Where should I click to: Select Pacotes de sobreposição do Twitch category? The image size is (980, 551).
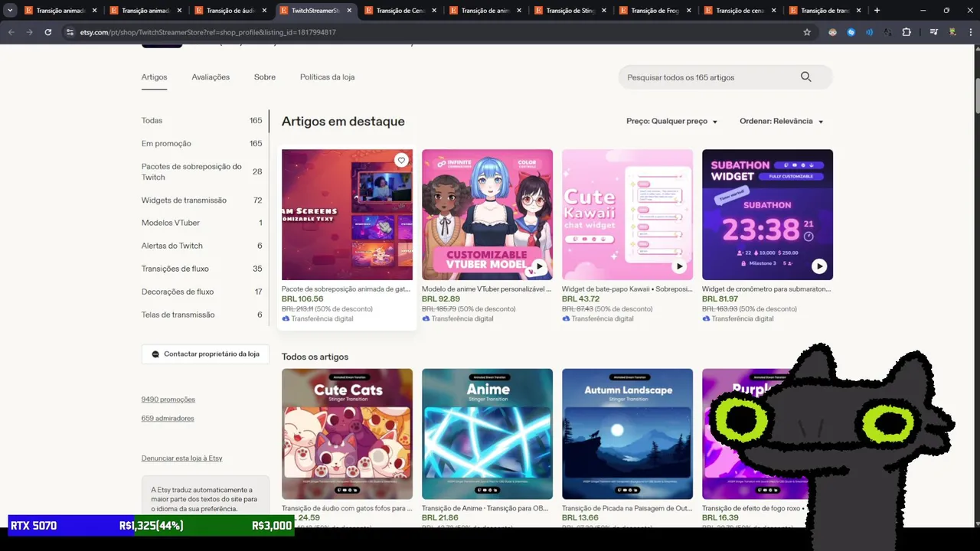click(202, 171)
